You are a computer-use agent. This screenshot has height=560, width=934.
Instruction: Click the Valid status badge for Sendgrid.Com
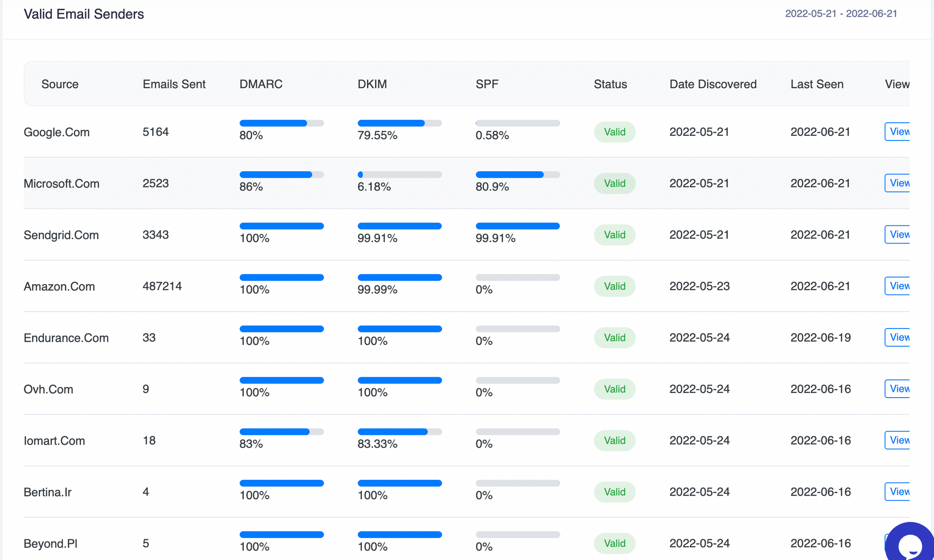click(x=614, y=235)
